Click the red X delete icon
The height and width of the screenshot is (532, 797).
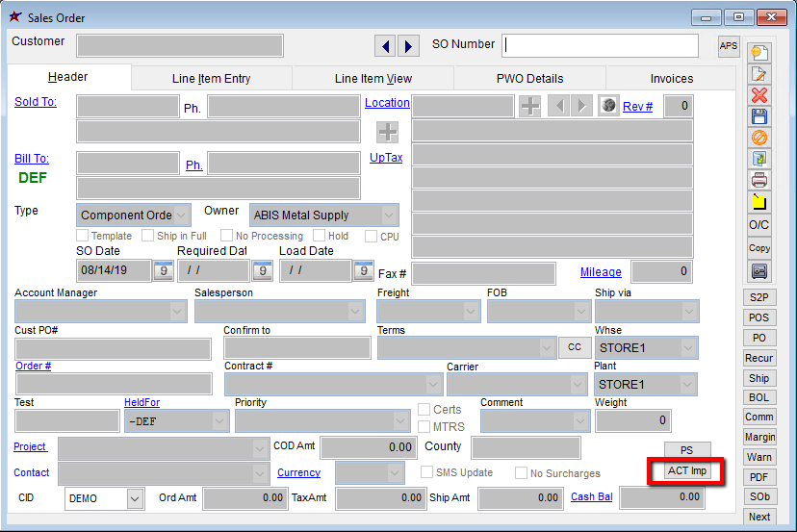pyautogui.click(x=759, y=95)
